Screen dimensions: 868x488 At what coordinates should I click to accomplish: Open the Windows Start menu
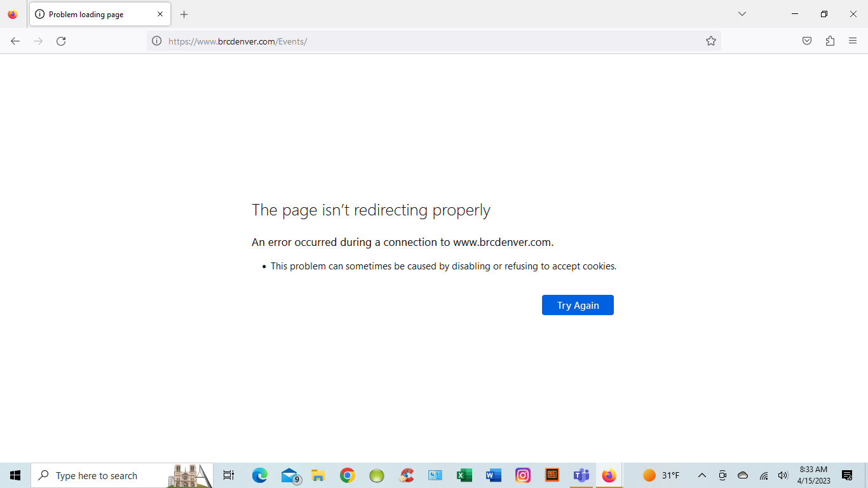click(x=15, y=475)
